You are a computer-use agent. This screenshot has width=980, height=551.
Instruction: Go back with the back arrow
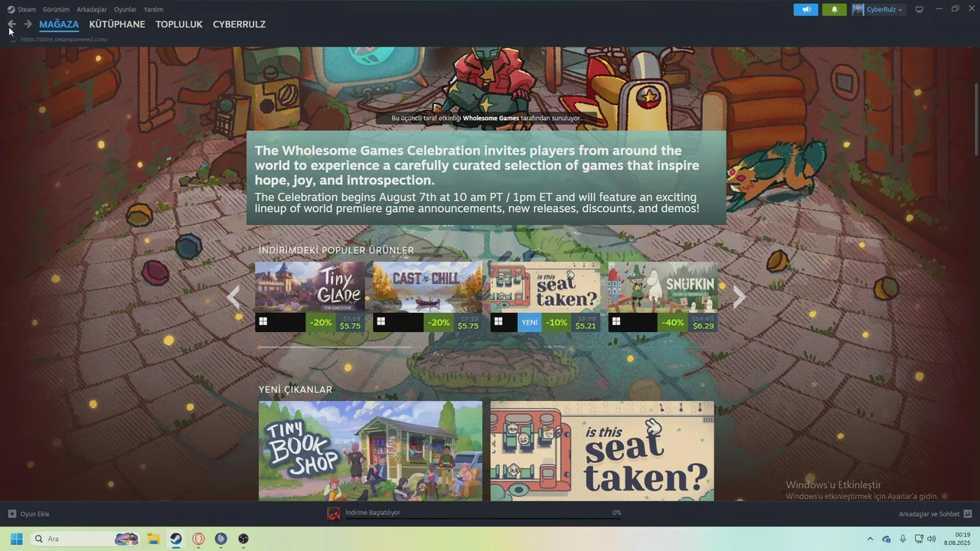coord(11,24)
